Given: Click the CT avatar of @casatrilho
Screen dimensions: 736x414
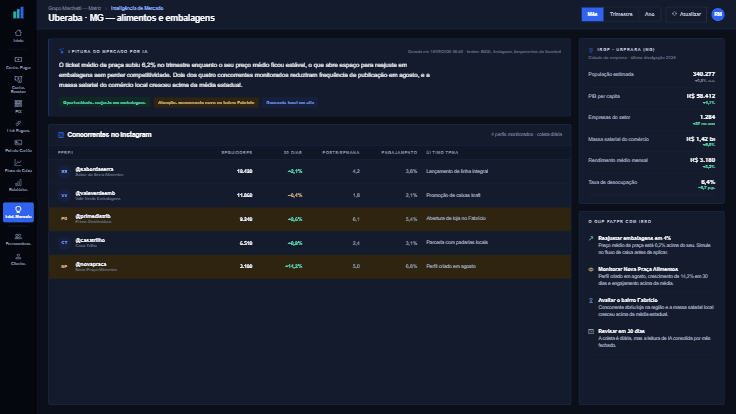Looking at the screenshot, I should coord(64,243).
